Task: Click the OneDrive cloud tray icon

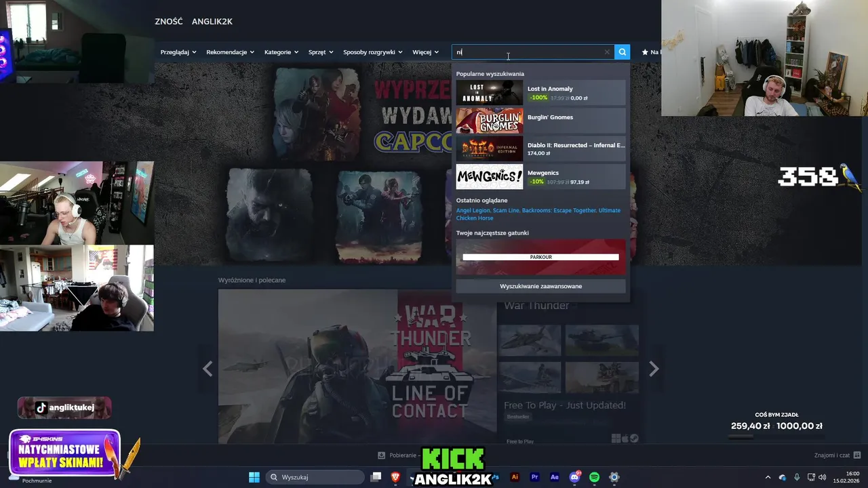Action: click(783, 477)
